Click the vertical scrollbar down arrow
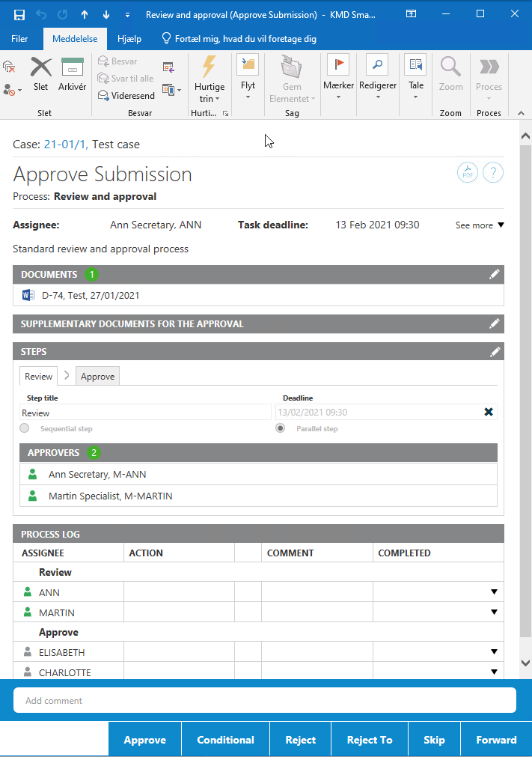Image resolution: width=532 pixels, height=757 pixels. tap(525, 663)
